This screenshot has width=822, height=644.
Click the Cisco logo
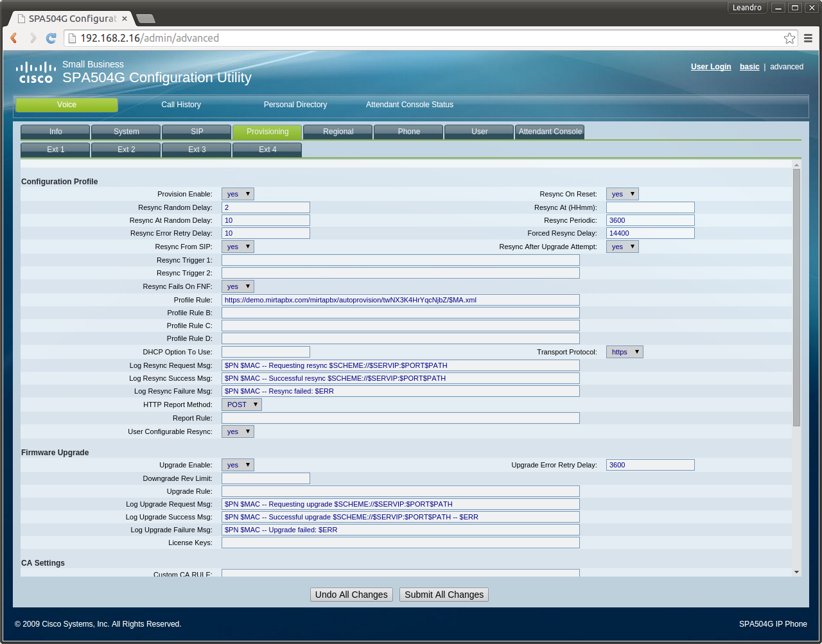click(36, 73)
